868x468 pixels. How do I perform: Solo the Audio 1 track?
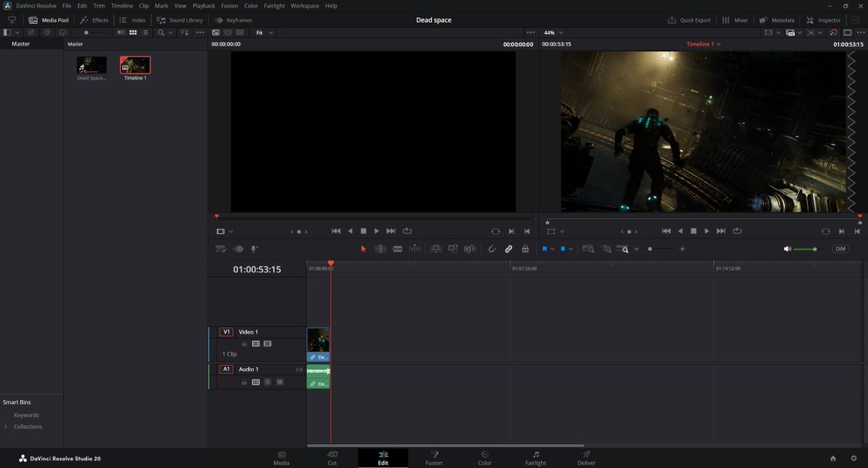268,382
